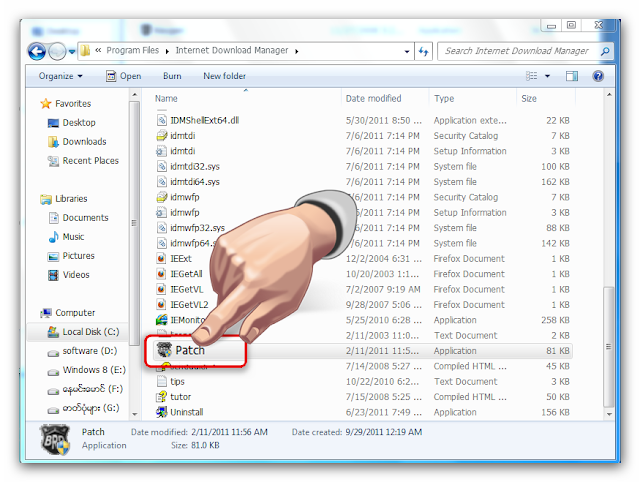Select the tips text document icon
Viewport: 640px width, 482px height.
point(162,382)
